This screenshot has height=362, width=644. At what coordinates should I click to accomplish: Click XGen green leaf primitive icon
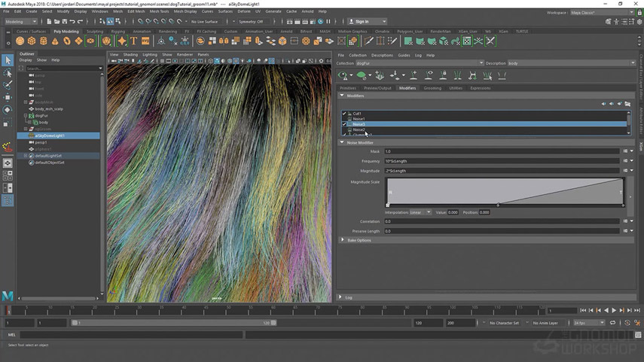coord(362,75)
